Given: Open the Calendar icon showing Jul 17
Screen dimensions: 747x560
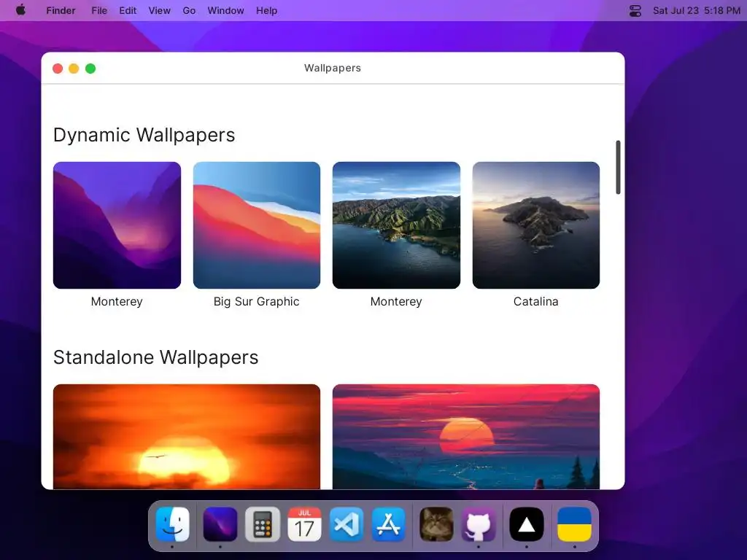Looking at the screenshot, I should pyautogui.click(x=304, y=524).
